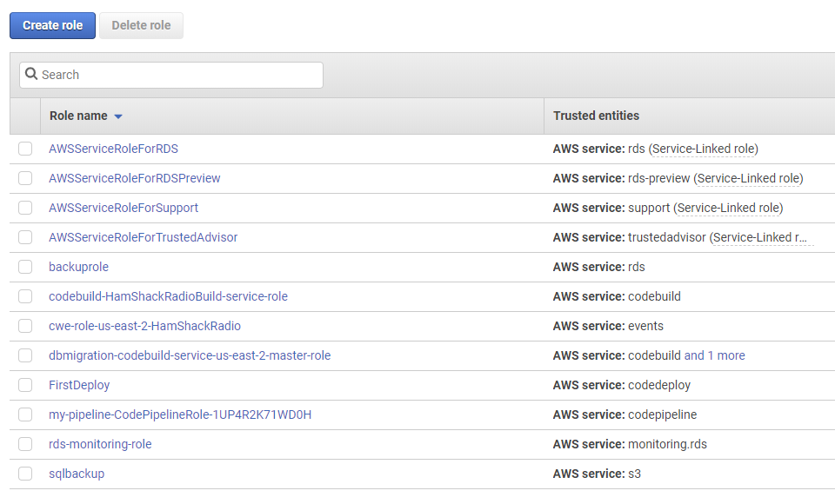Open codebuild-HamShackRadioBuild-service-role
The width and height of the screenshot is (835, 504).
(x=168, y=296)
